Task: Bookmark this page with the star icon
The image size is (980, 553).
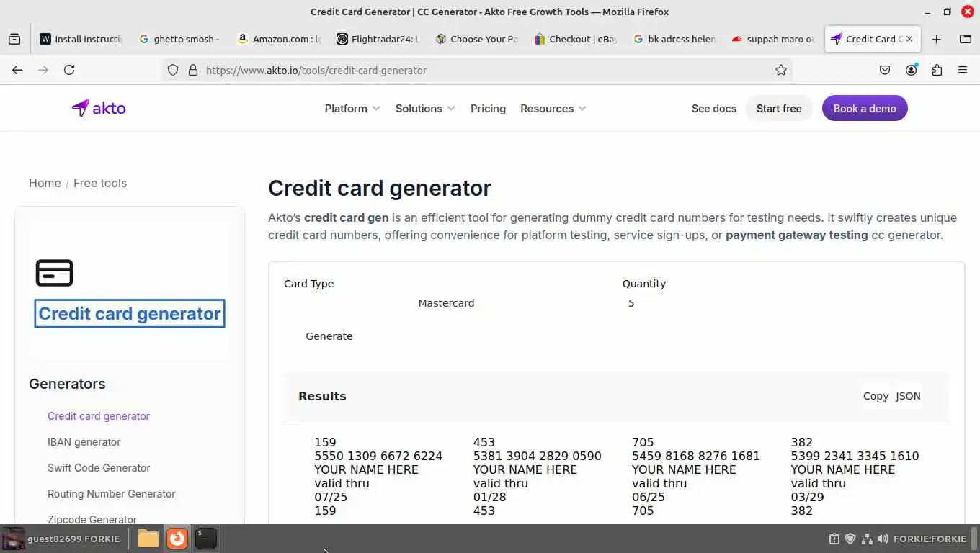Action: click(781, 70)
